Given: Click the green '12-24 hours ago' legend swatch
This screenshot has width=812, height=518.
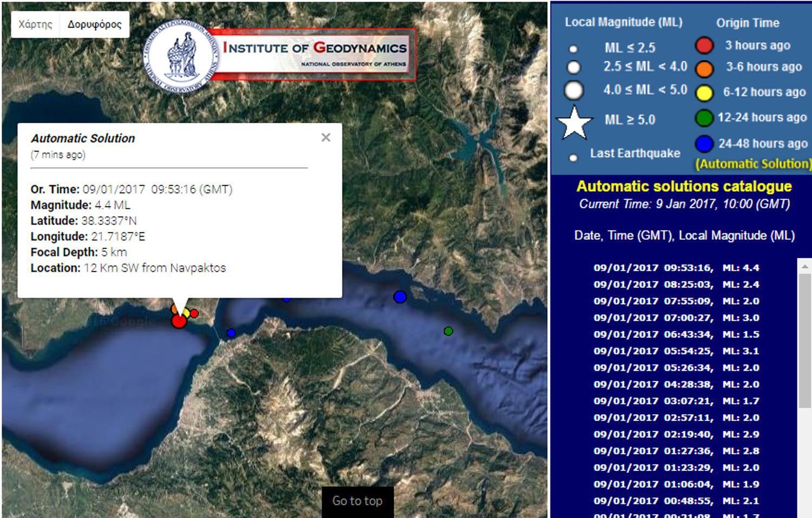Looking at the screenshot, I should point(704,117).
